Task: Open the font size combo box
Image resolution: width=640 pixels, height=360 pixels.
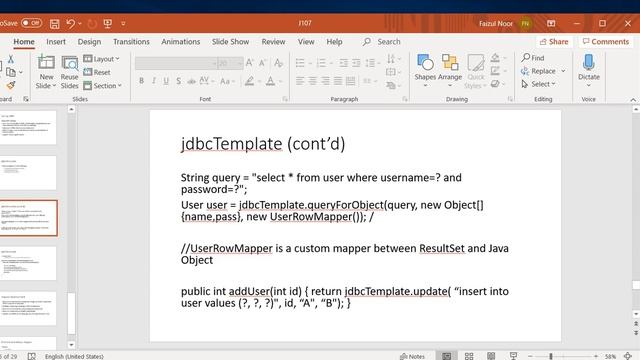Action: click(230, 63)
